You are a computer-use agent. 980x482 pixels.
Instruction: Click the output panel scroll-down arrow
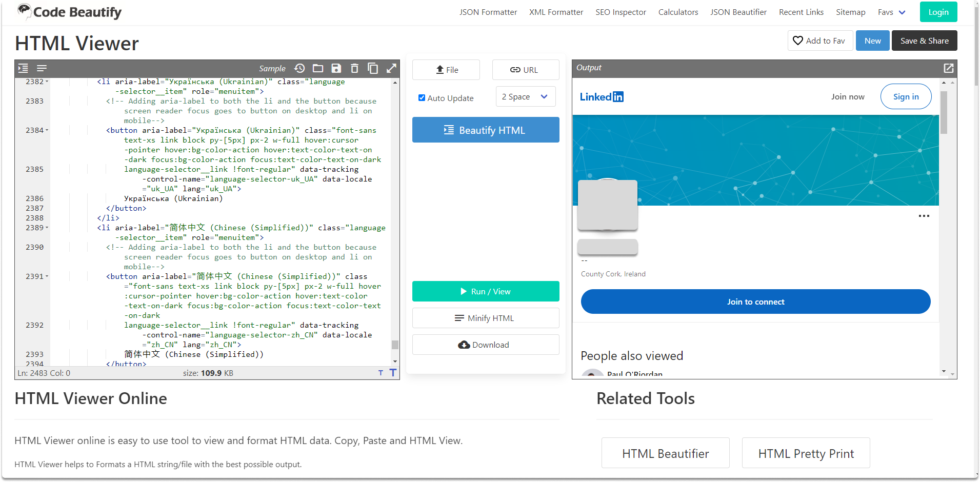pos(944,371)
